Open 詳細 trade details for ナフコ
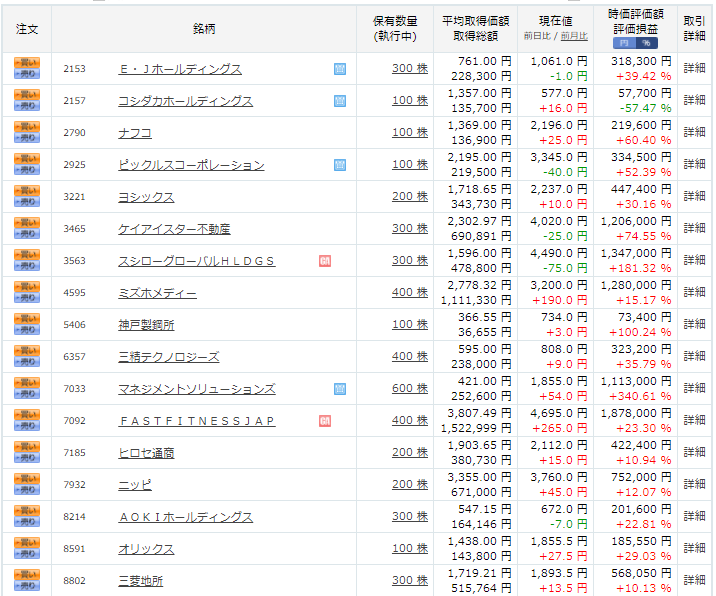 [695, 132]
